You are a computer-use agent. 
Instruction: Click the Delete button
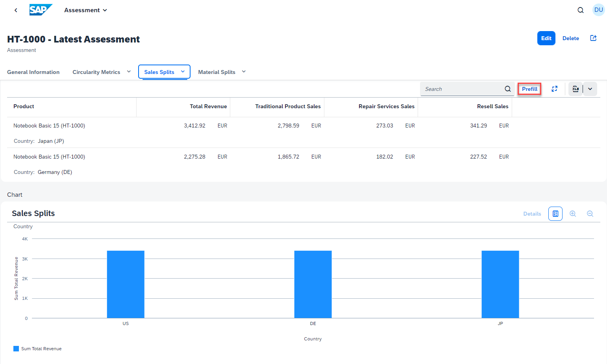pos(570,38)
